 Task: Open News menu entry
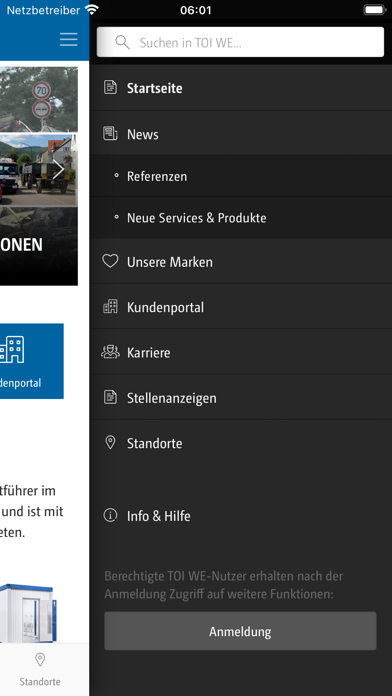click(241, 134)
